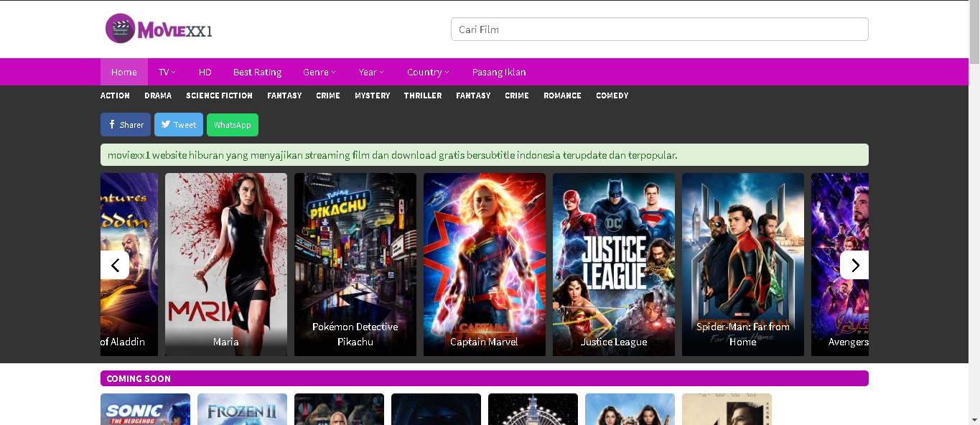
Task: Open the HD menu item
Action: (x=205, y=72)
